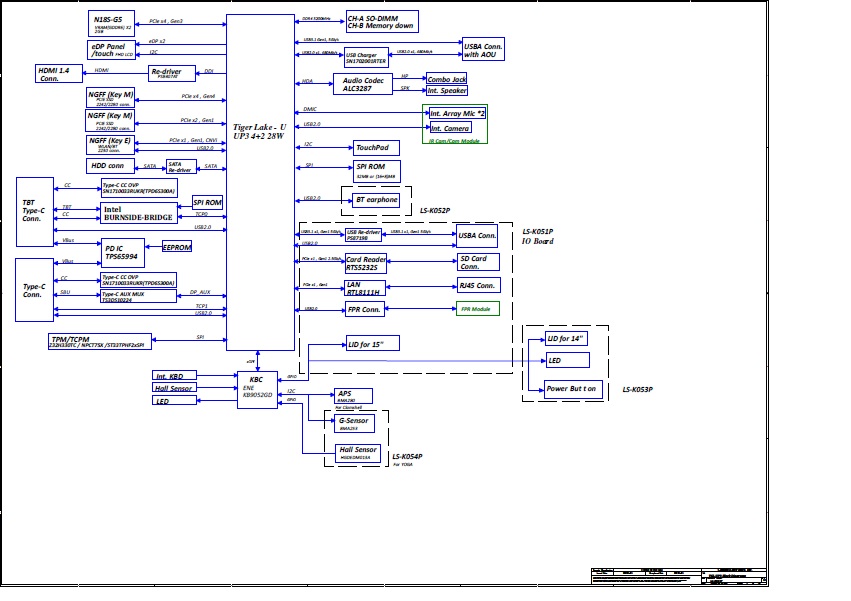This screenshot has height=601, width=851.
Task: Click the Hall Sensor block inside LS-K054P
Action: 358,453
